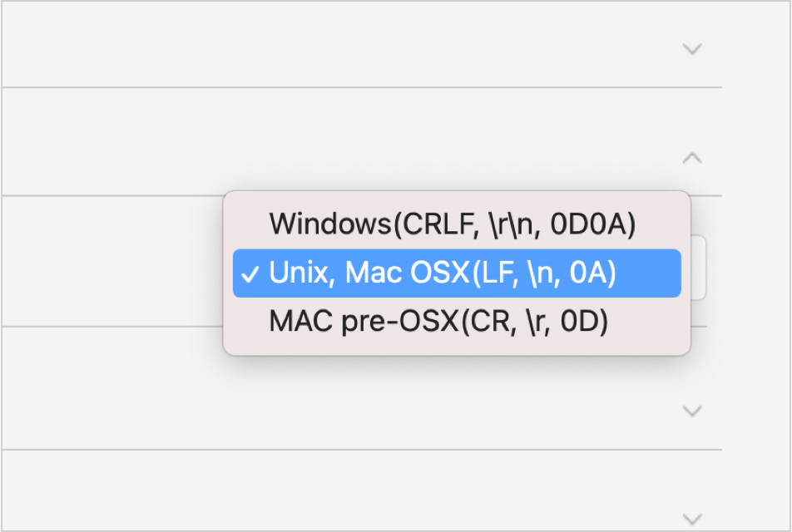Image resolution: width=792 pixels, height=532 pixels.
Task: Collapse the open section with the up chevron
Action: point(692,157)
